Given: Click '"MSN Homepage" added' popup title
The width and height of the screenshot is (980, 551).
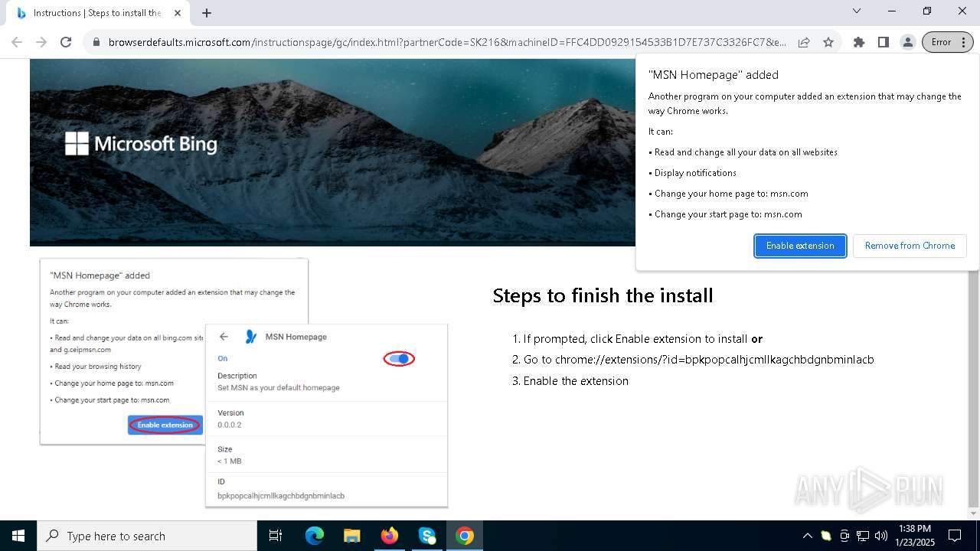Looking at the screenshot, I should coord(714,75).
